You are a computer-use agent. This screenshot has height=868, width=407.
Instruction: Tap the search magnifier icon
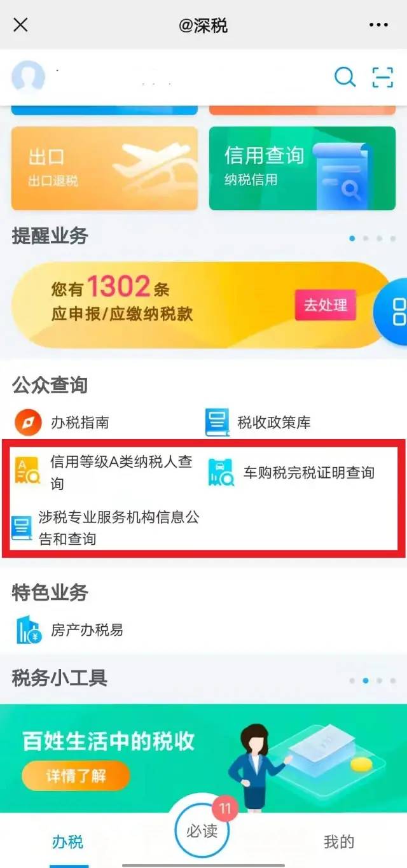click(345, 77)
